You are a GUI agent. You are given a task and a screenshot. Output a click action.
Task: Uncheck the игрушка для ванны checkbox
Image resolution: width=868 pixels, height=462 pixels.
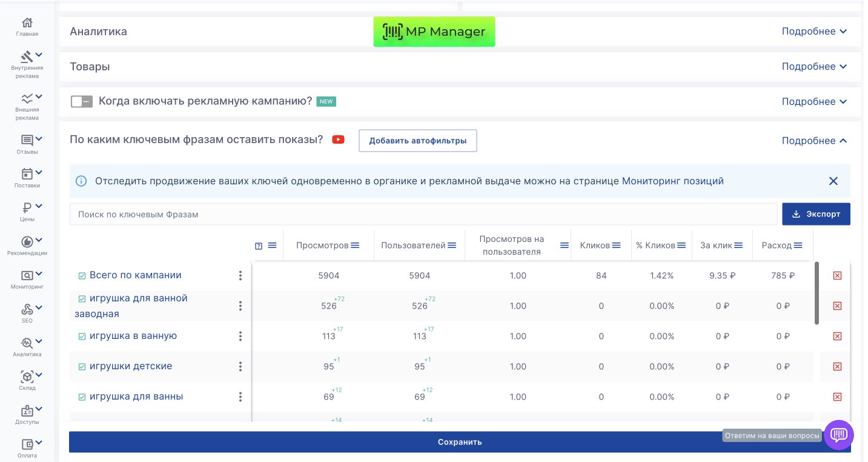(82, 397)
